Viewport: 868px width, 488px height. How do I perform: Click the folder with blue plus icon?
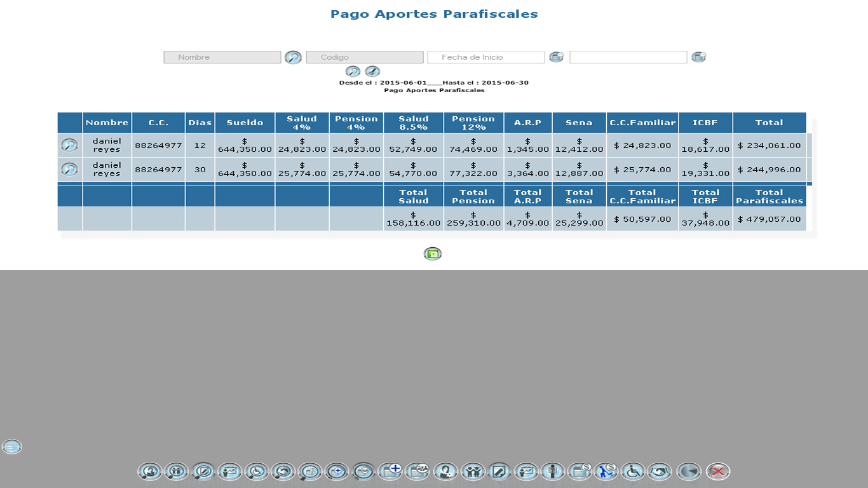[x=390, y=471]
